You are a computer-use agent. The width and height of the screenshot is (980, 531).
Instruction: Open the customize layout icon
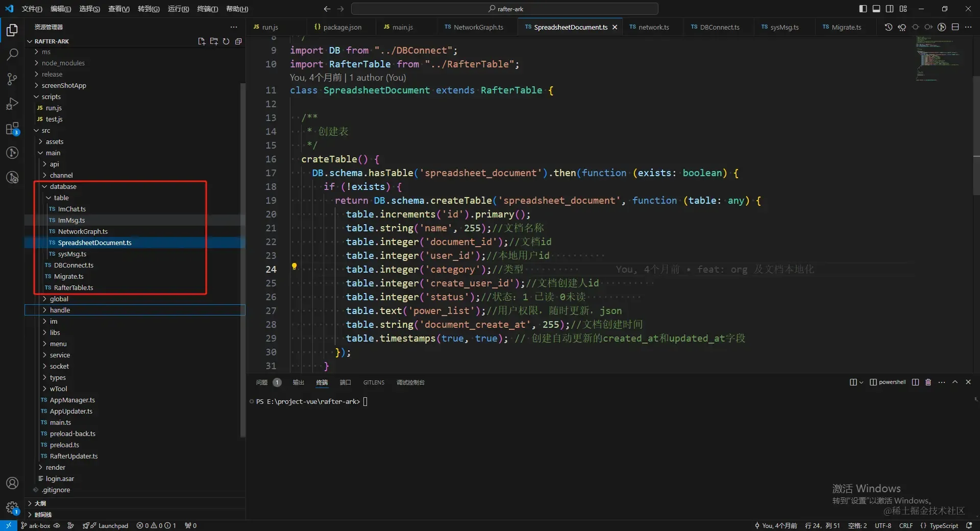[903, 9]
